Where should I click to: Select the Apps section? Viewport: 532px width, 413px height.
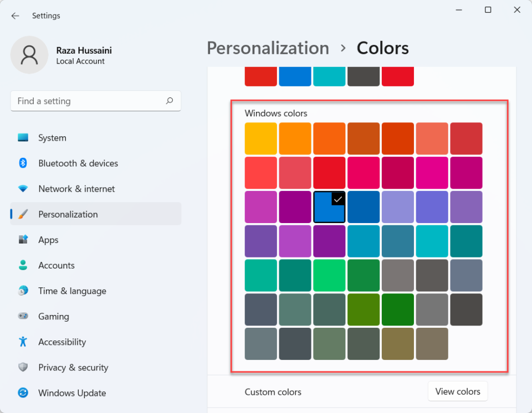pyautogui.click(x=48, y=240)
